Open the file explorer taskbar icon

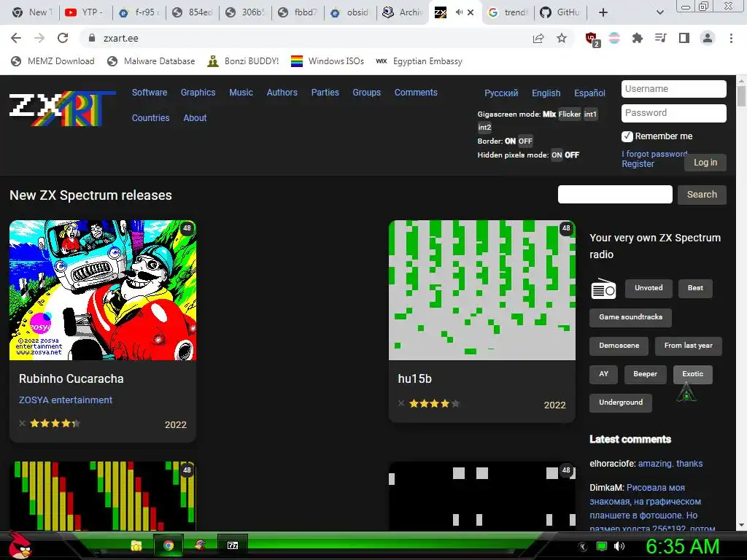136,545
